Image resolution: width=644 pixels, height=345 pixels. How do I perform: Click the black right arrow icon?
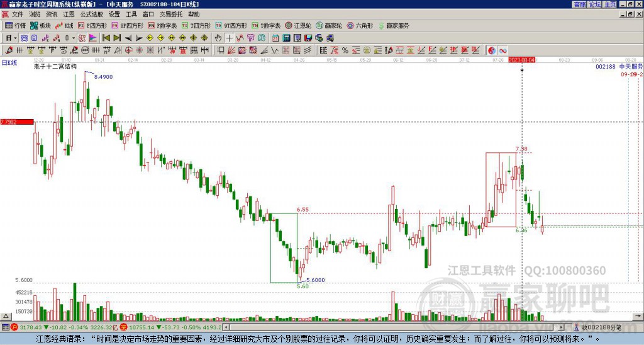point(139,38)
